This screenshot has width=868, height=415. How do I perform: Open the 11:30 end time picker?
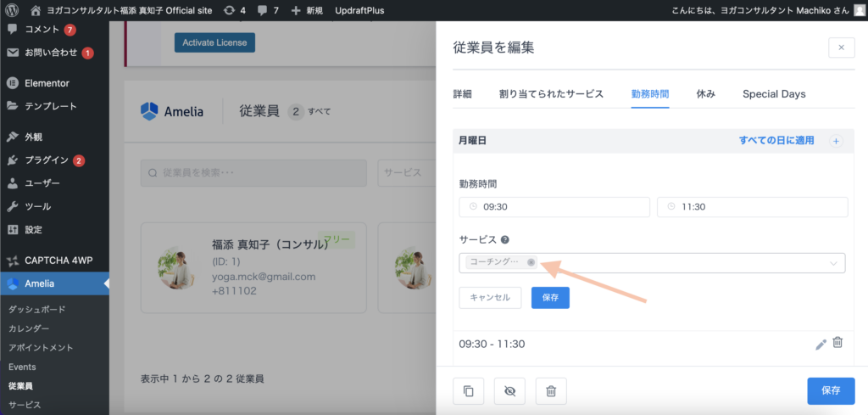pos(753,207)
